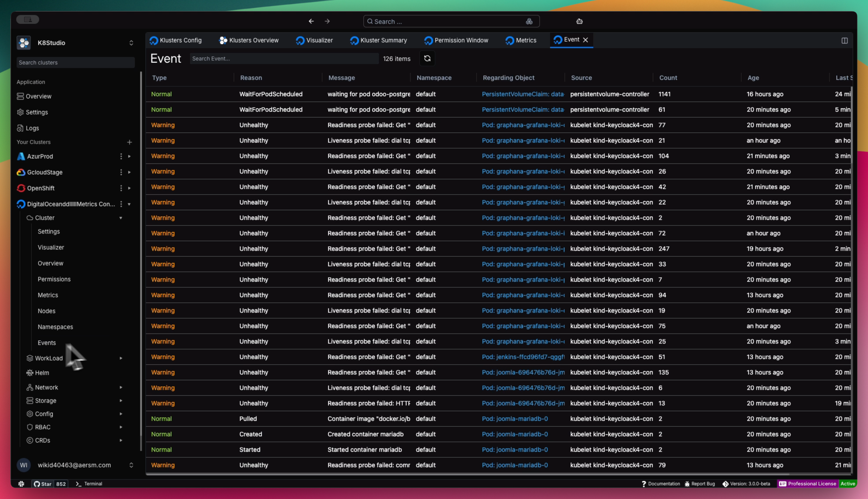Viewport: 868px width, 499px height.
Task: Click the Active license status label
Action: coord(847,484)
